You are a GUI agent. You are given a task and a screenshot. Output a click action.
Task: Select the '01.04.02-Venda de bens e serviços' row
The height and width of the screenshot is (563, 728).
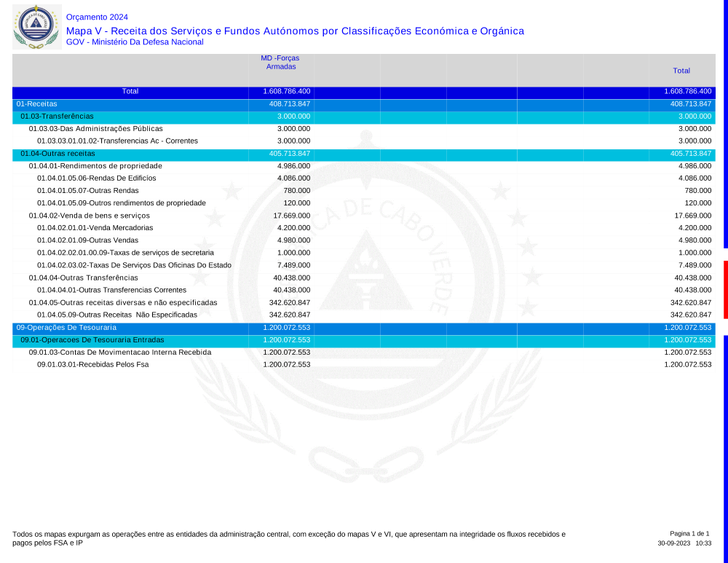89,216
